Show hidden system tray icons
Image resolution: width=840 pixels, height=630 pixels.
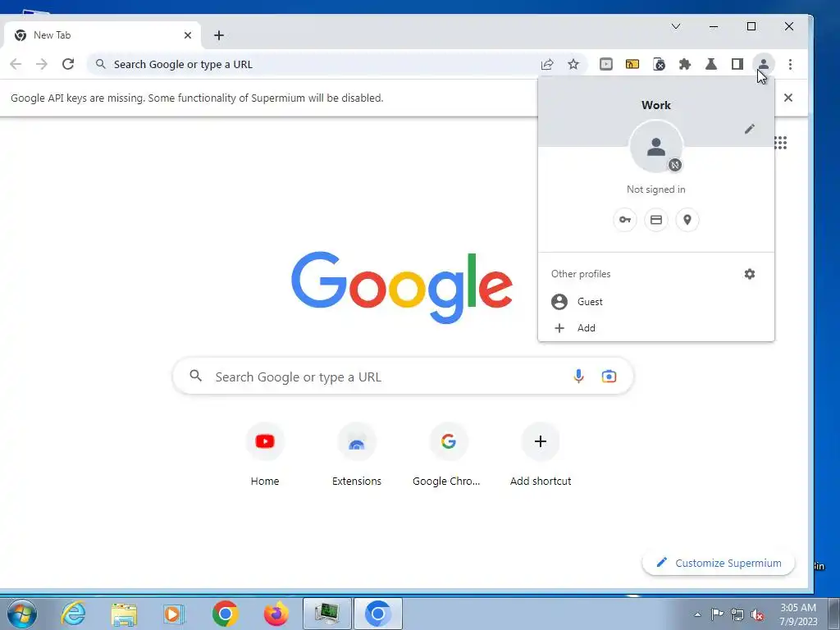tap(697, 614)
